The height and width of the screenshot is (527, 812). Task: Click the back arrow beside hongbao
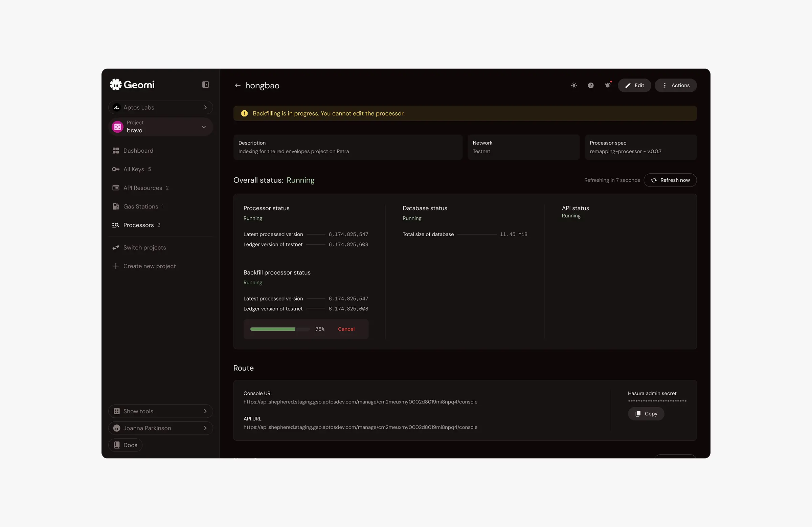[238, 85]
